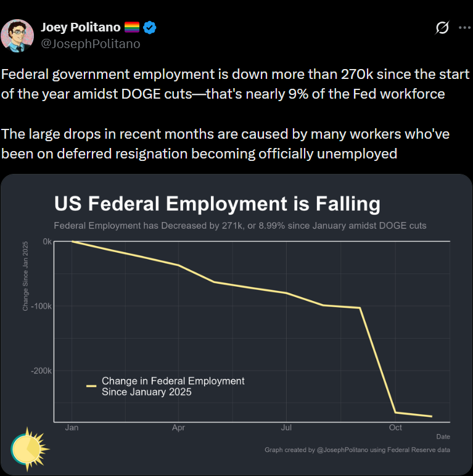Screen dimensions: 473x476
Task: Click the chart subtitle mentioning 271k decrease
Action: point(240,226)
